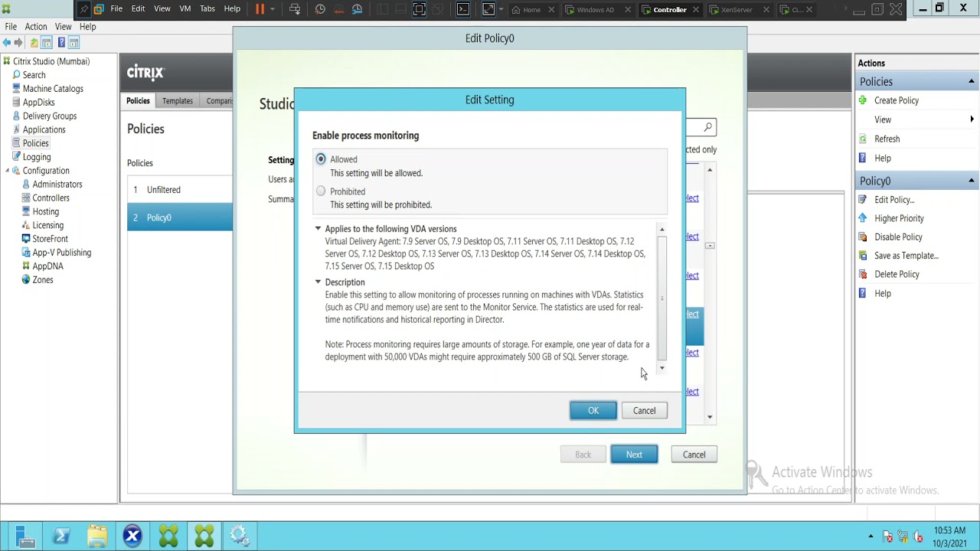
Task: Click Edit Policy... in Actions pane
Action: (894, 200)
